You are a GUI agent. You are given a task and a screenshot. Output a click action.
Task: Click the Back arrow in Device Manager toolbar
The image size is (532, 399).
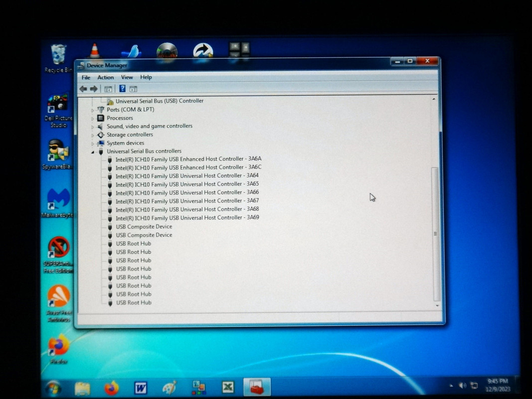83,89
